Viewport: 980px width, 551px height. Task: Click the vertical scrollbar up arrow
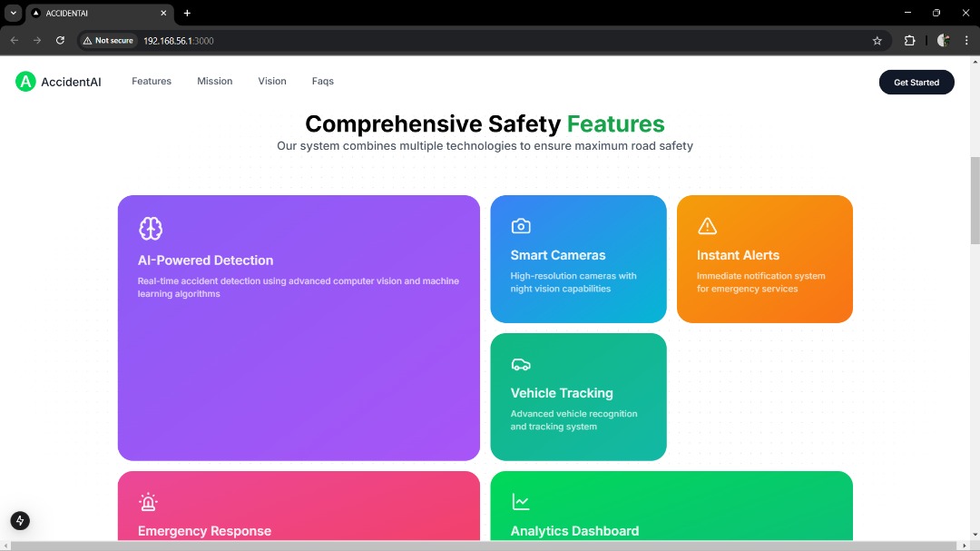coord(975,62)
